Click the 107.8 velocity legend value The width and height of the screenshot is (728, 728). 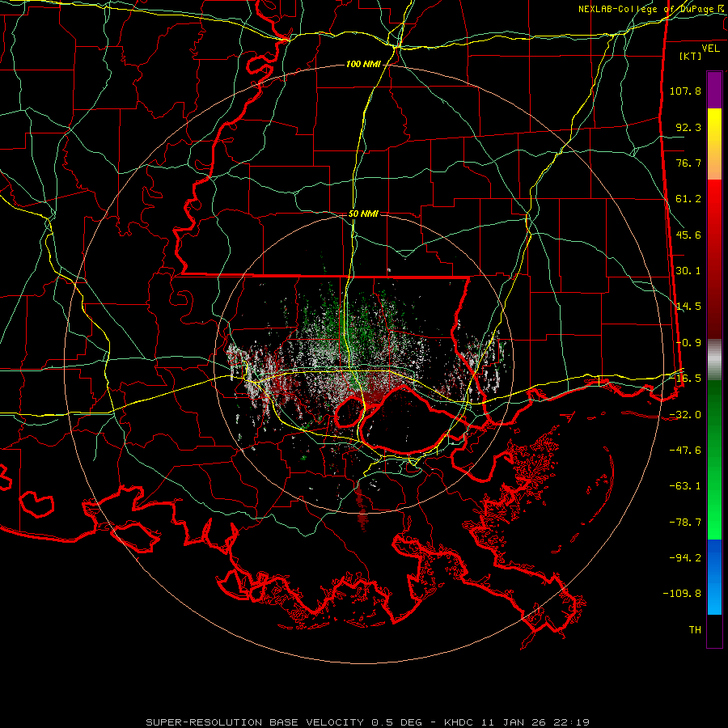point(685,91)
